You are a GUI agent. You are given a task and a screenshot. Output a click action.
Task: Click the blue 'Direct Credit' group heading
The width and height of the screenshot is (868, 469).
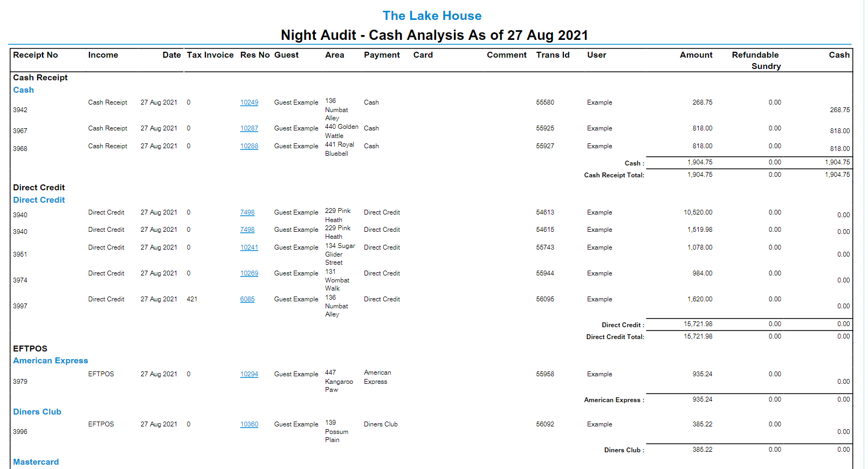coord(39,200)
